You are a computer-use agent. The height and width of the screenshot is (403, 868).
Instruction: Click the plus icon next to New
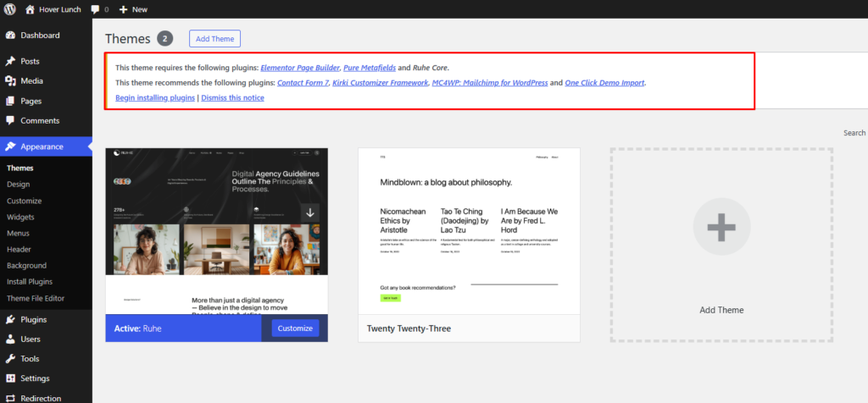coord(124,9)
